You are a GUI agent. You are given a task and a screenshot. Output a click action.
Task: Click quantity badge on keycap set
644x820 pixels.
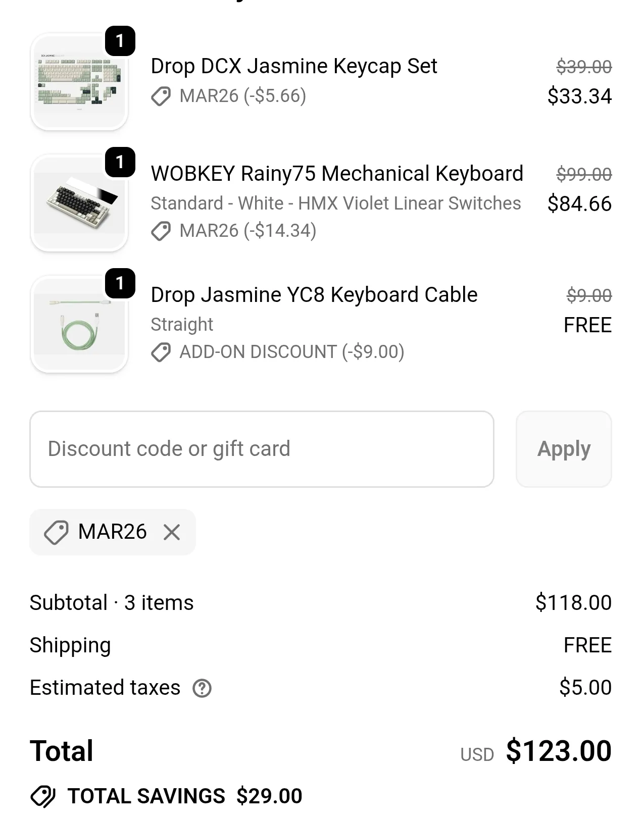click(x=120, y=41)
